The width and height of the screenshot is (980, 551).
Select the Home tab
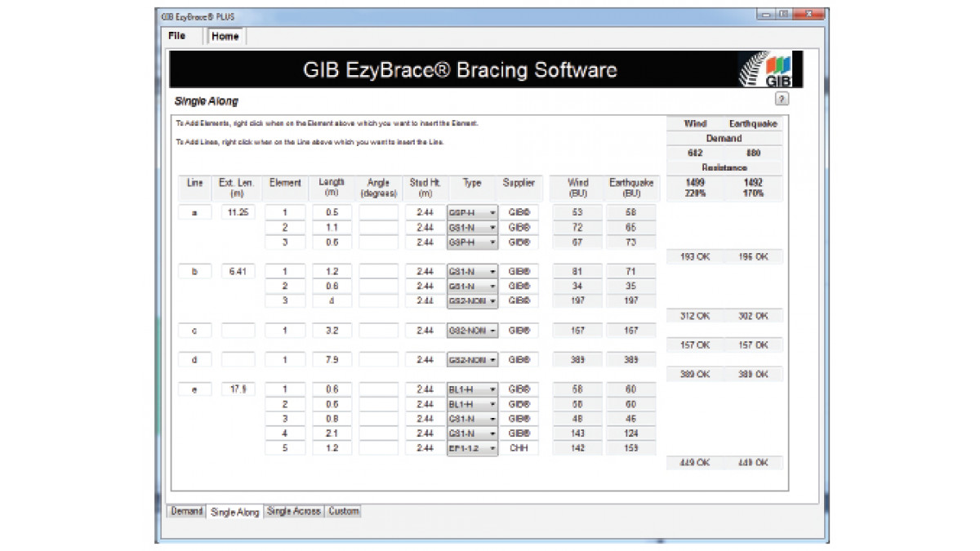225,37
